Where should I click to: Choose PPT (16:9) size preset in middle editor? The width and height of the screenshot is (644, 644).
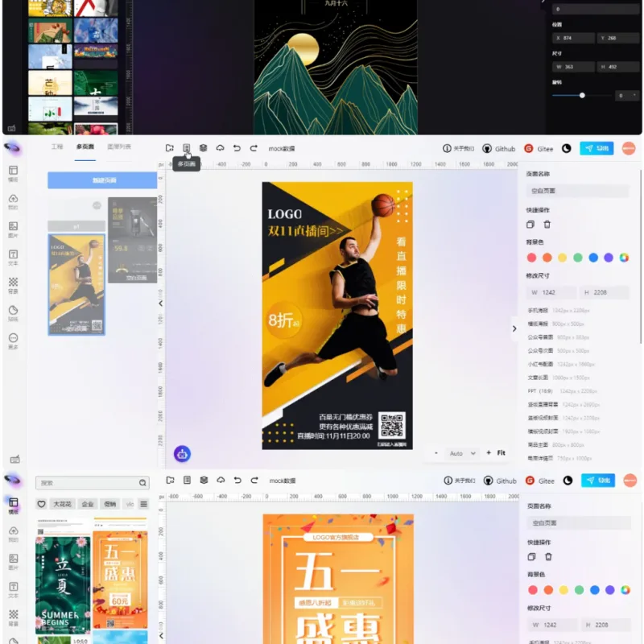click(562, 391)
